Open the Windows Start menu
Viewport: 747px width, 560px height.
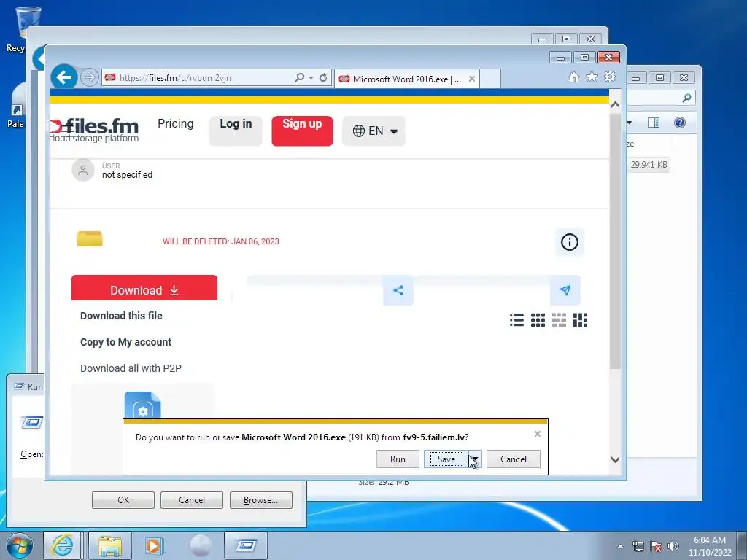[20, 545]
